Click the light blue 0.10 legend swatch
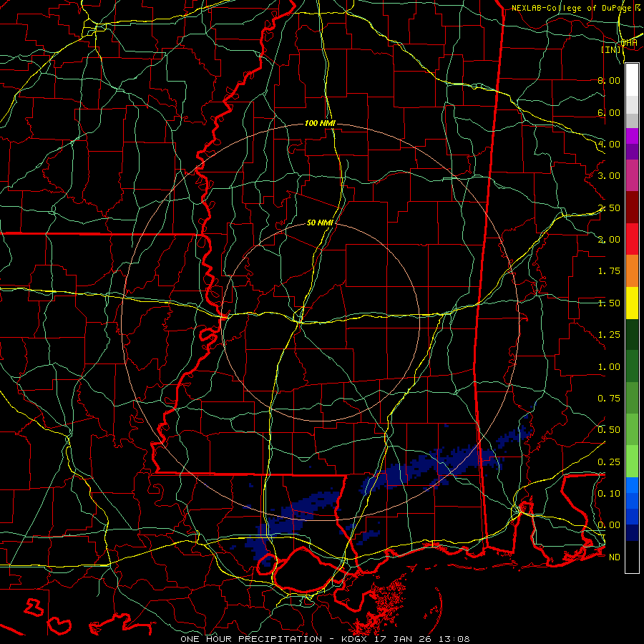 click(x=632, y=485)
